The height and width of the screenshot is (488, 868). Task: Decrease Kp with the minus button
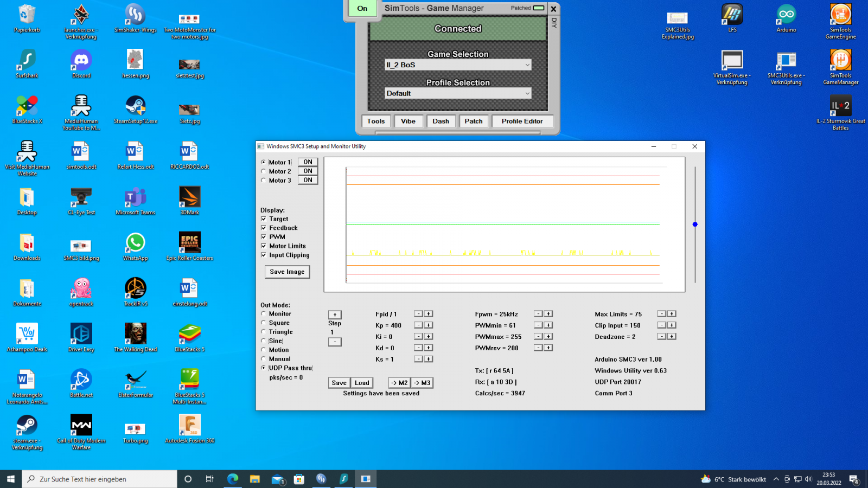418,325
